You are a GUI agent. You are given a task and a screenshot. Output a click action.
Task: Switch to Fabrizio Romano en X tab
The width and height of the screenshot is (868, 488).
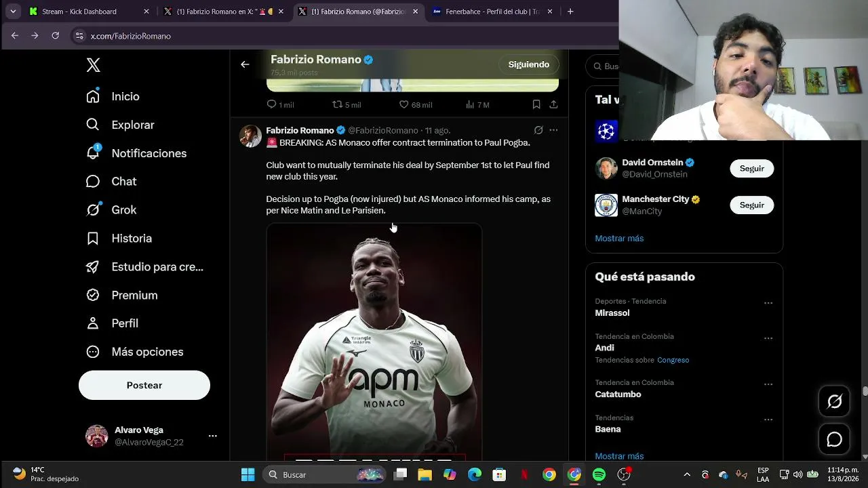pos(223,12)
